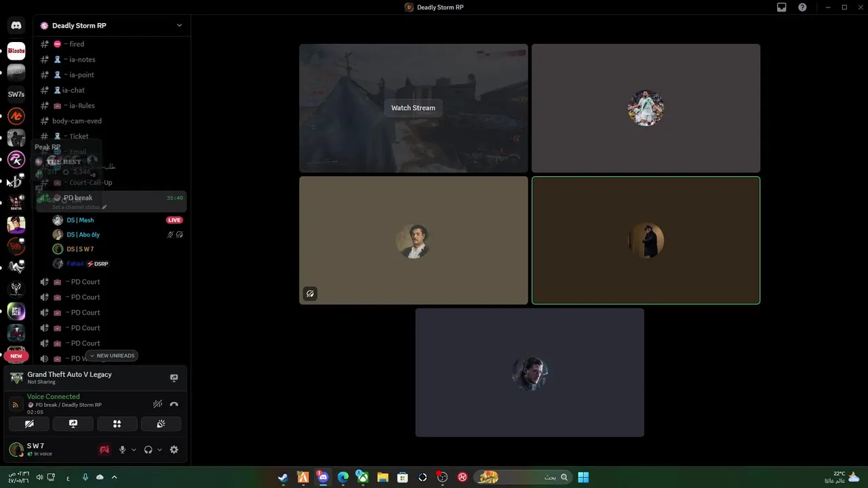Open Discord help question mark icon
Image resolution: width=868 pixels, height=488 pixels.
pyautogui.click(x=802, y=7)
